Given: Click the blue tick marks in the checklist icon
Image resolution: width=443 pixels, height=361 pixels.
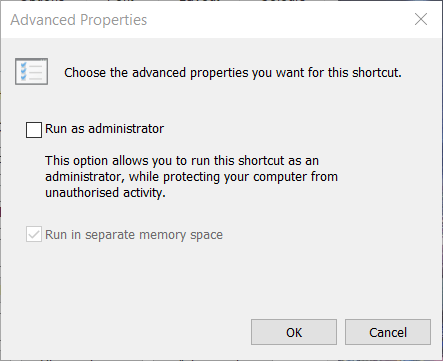Looking at the screenshot, I should [x=24, y=71].
